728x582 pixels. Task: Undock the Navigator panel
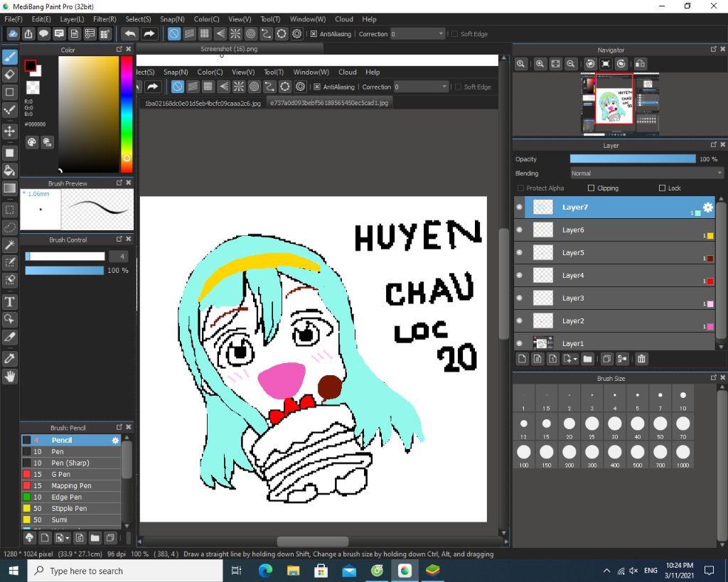[713, 49]
